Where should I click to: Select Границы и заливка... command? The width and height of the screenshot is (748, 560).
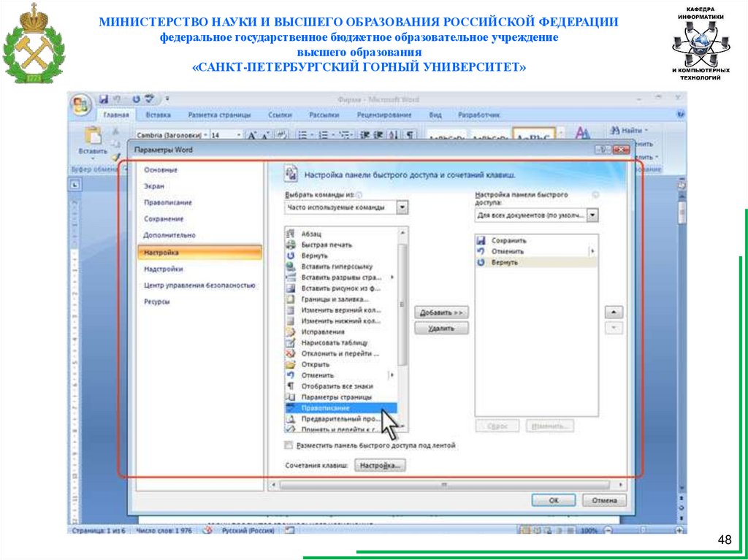pos(340,299)
